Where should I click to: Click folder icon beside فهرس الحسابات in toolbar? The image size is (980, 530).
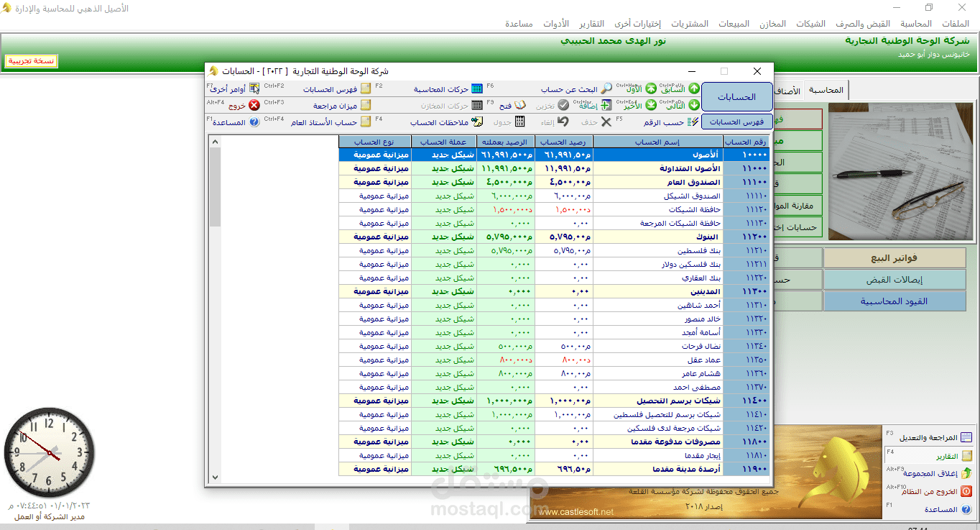[366, 89]
